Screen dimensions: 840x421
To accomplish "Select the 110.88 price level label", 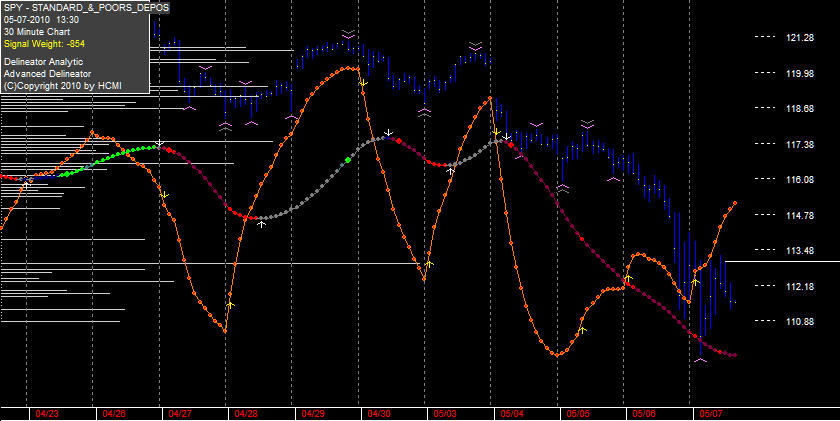I will coord(800,321).
